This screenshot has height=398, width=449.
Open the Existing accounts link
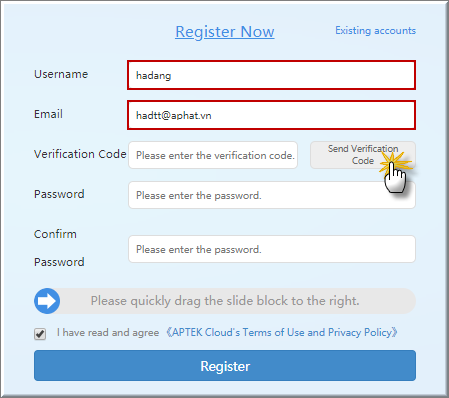click(x=375, y=31)
